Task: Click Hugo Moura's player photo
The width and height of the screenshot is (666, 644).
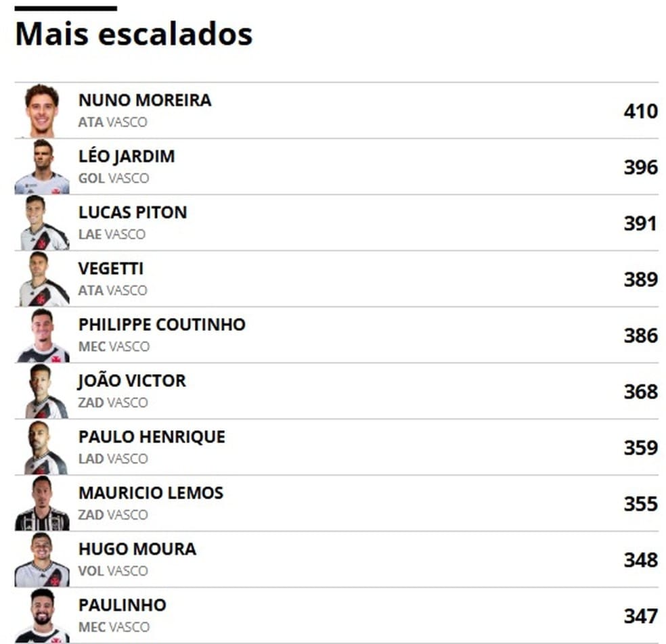Action: pos(42,559)
